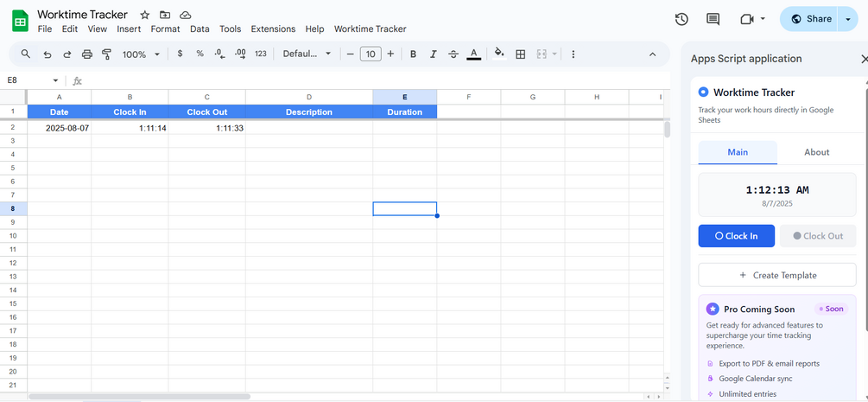Select the date cell 2025-08-07
The width and height of the screenshot is (868, 402).
pos(60,128)
